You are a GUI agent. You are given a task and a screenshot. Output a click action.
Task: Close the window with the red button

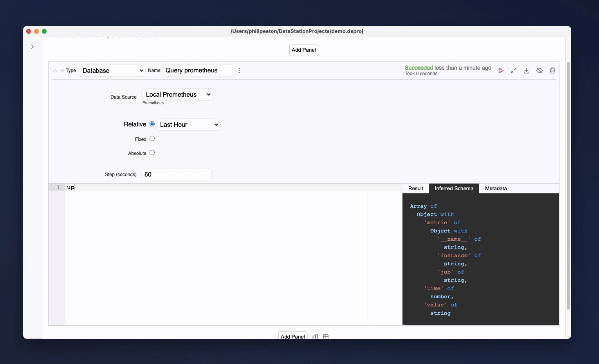click(29, 31)
